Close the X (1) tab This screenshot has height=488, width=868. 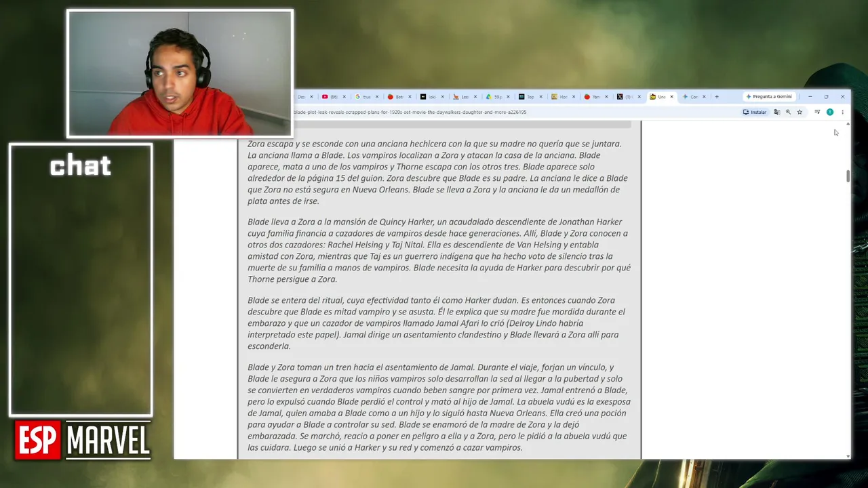[639, 96]
